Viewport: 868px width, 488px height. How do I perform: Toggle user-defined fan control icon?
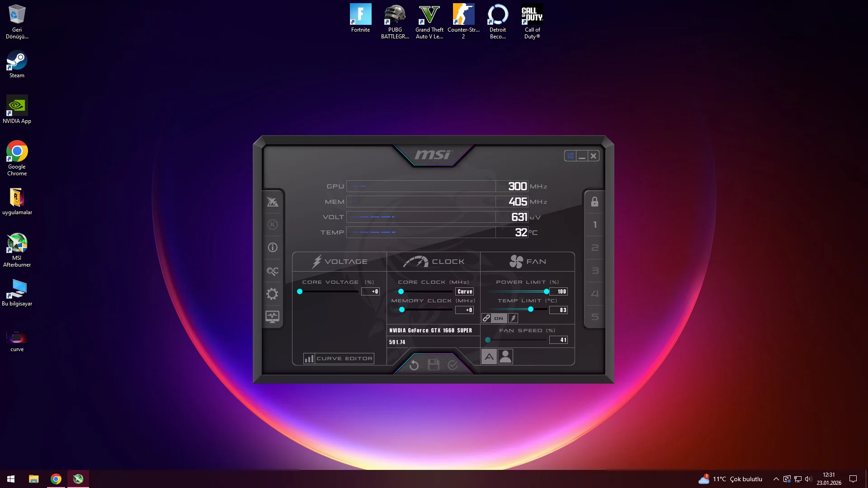pyautogui.click(x=505, y=357)
